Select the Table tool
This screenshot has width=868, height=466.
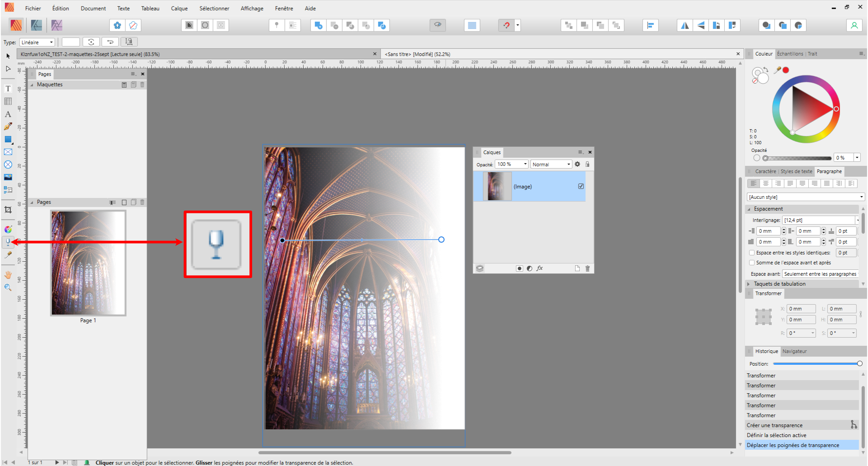click(8, 101)
